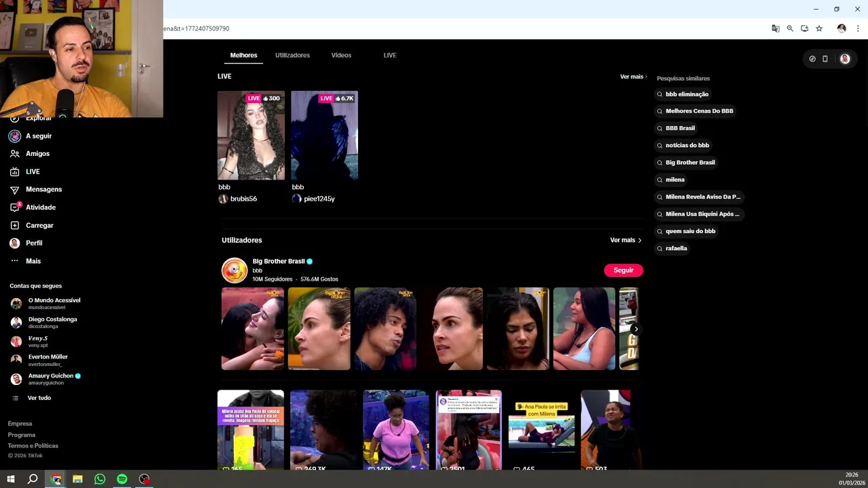The width and height of the screenshot is (868, 488).
Task: Bookmark this page with the star icon
Action: pyautogui.click(x=819, y=28)
